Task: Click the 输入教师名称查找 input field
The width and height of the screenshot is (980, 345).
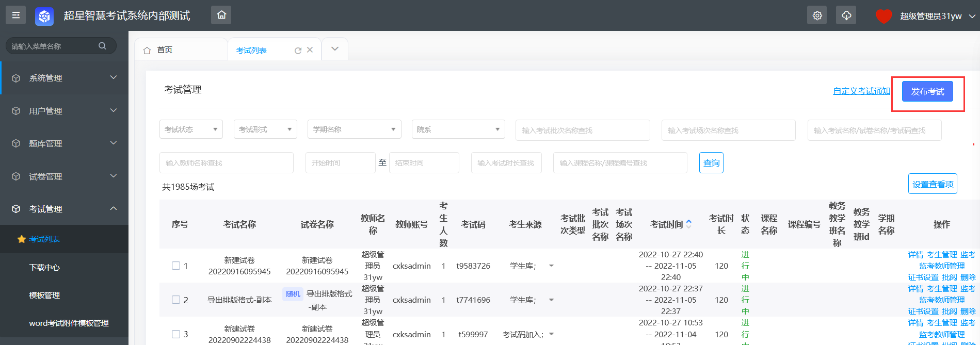Action: (x=226, y=163)
